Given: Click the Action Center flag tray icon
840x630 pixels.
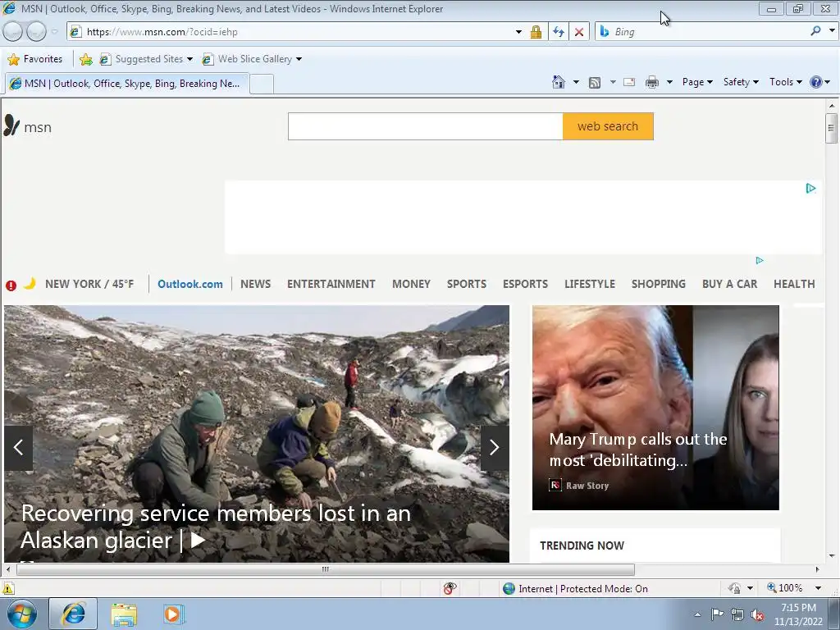Looking at the screenshot, I should [717, 614].
